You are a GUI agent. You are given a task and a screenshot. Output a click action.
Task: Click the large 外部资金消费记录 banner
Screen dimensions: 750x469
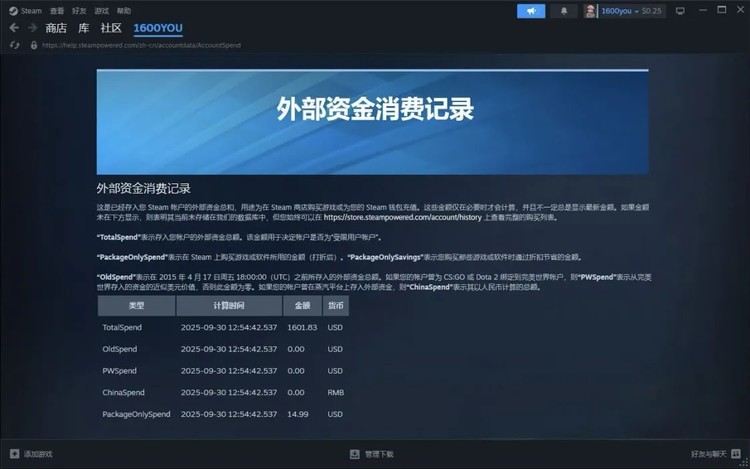click(x=373, y=122)
